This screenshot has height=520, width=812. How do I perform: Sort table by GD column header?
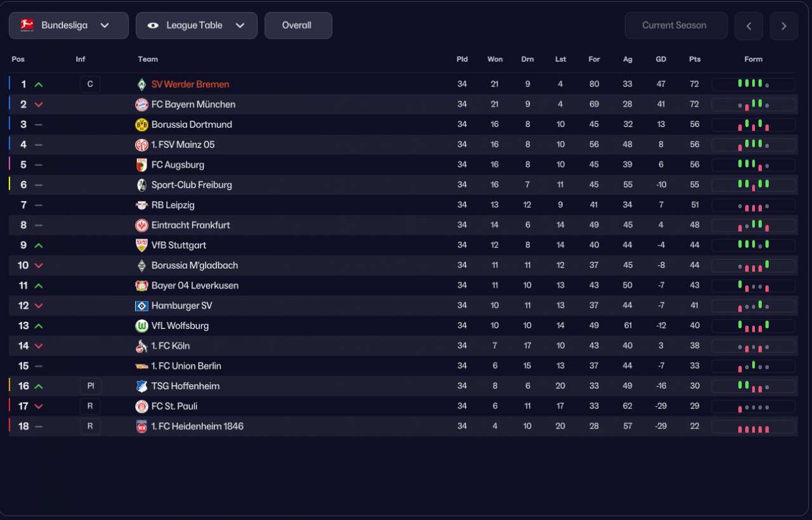click(x=661, y=59)
